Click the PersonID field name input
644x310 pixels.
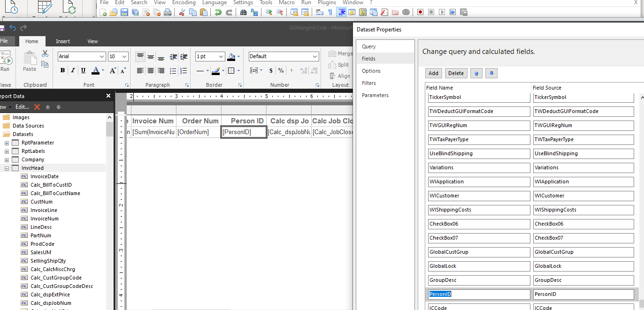(479, 294)
